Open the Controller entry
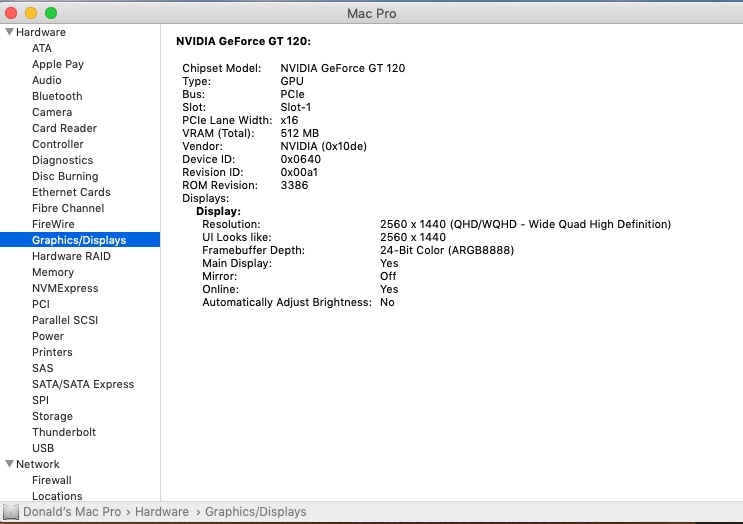Screen dimensions: 743x524 (x=58, y=144)
